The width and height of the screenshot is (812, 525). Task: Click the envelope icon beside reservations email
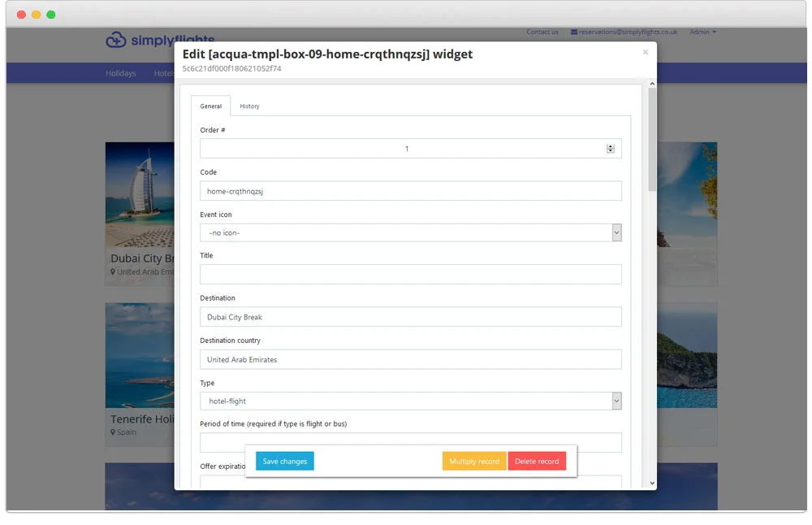point(574,33)
